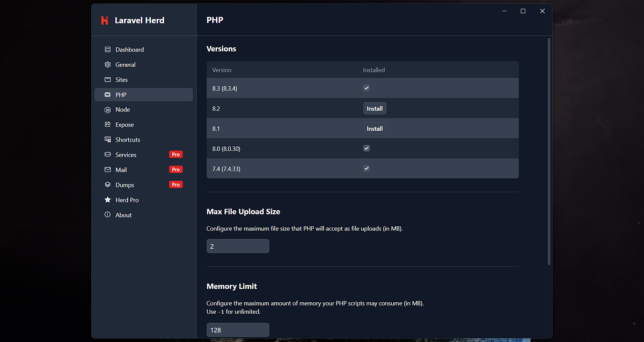
Task: Click the Max File Upload Size field
Action: pyautogui.click(x=238, y=246)
